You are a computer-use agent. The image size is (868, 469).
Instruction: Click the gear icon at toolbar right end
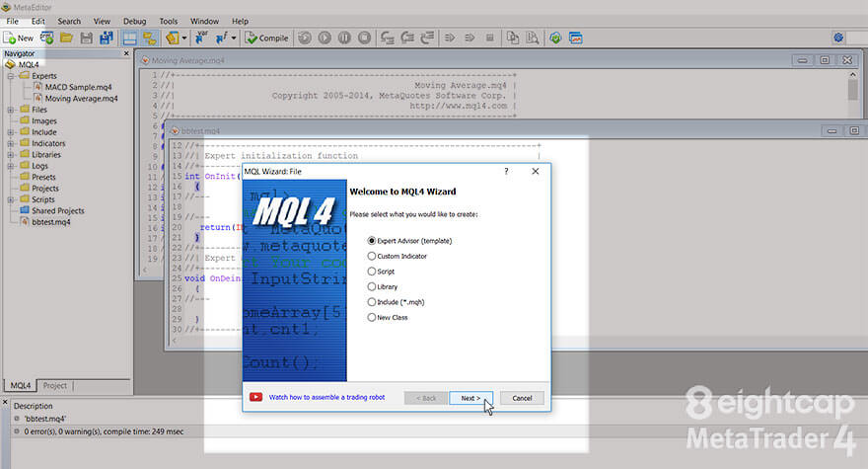pos(838,38)
